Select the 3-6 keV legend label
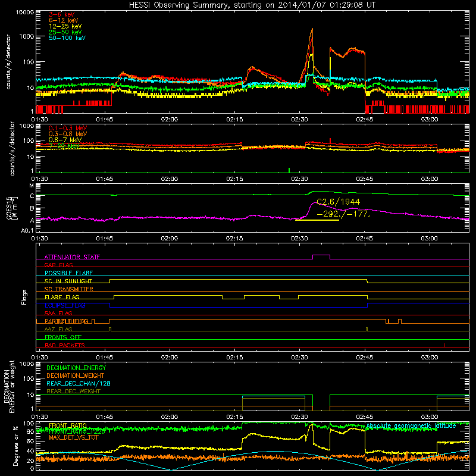 (61, 14)
